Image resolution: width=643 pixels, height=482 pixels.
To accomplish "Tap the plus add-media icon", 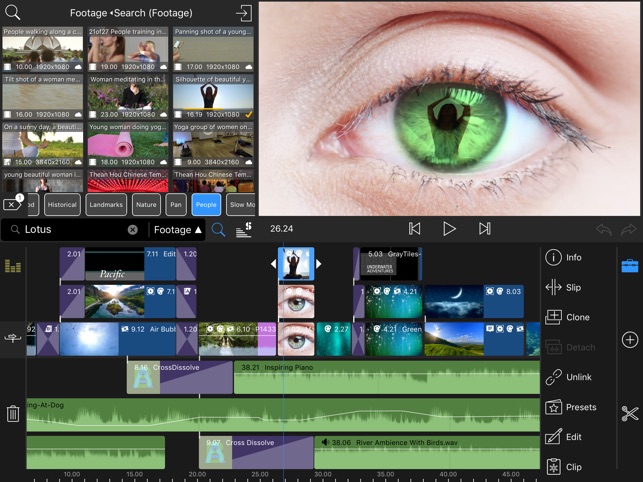I will pyautogui.click(x=629, y=340).
